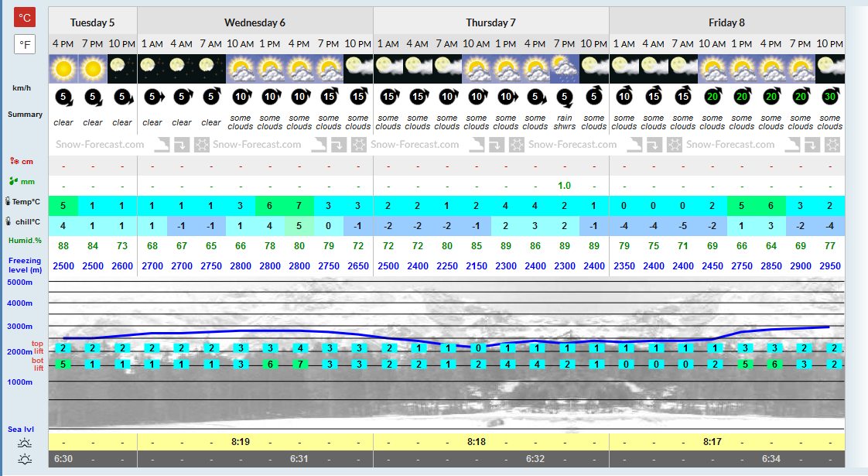Click the sunrise time 8:17

click(713, 442)
